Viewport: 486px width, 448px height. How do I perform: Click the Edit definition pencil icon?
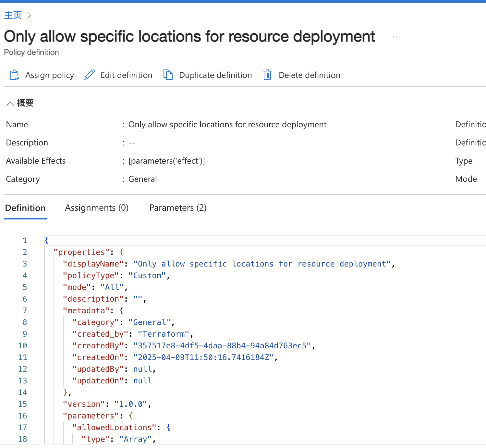[90, 75]
